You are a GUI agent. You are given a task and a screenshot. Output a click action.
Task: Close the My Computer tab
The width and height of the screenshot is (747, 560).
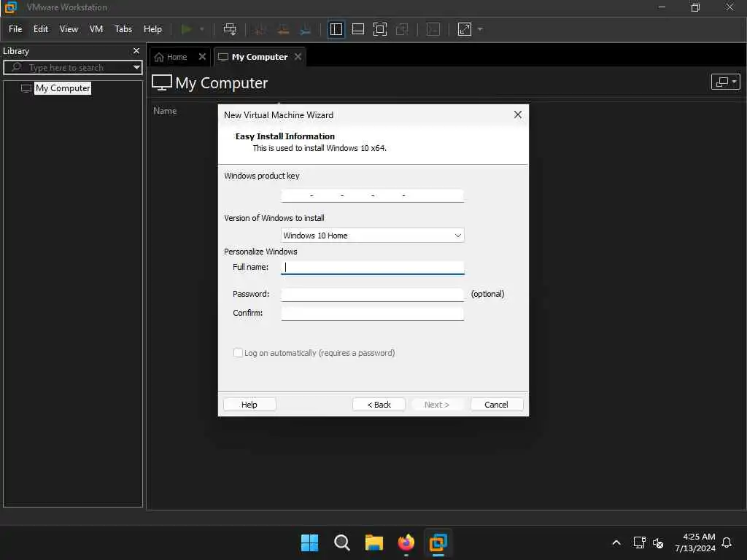[298, 57]
